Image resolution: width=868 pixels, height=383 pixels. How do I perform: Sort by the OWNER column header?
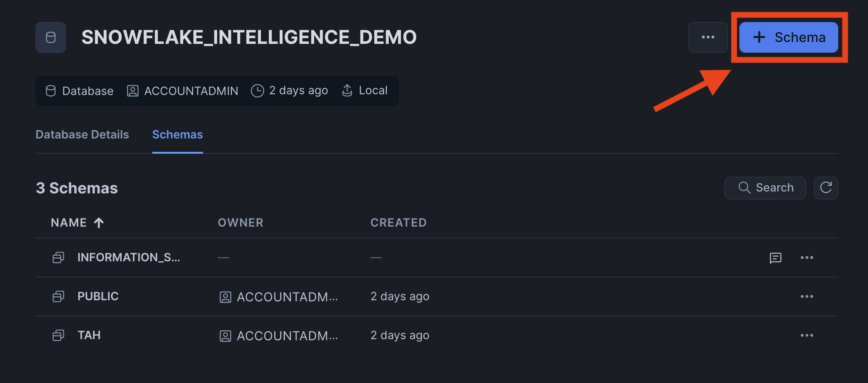240,223
